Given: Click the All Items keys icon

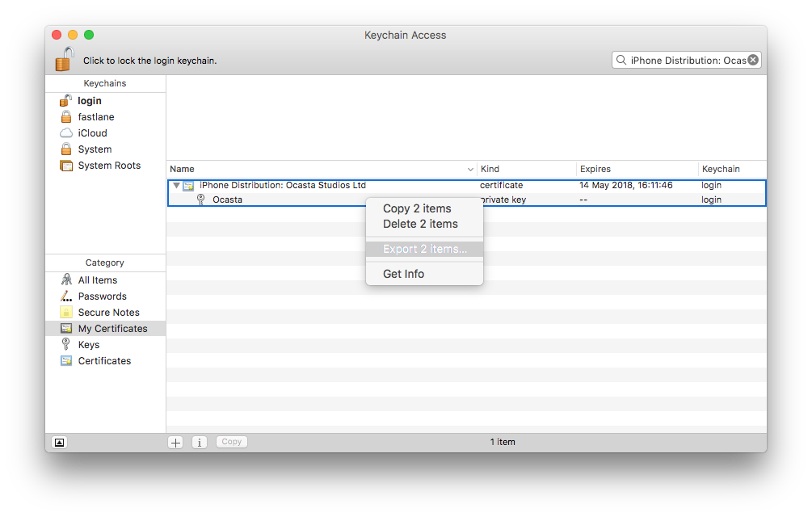Looking at the screenshot, I should [66, 280].
